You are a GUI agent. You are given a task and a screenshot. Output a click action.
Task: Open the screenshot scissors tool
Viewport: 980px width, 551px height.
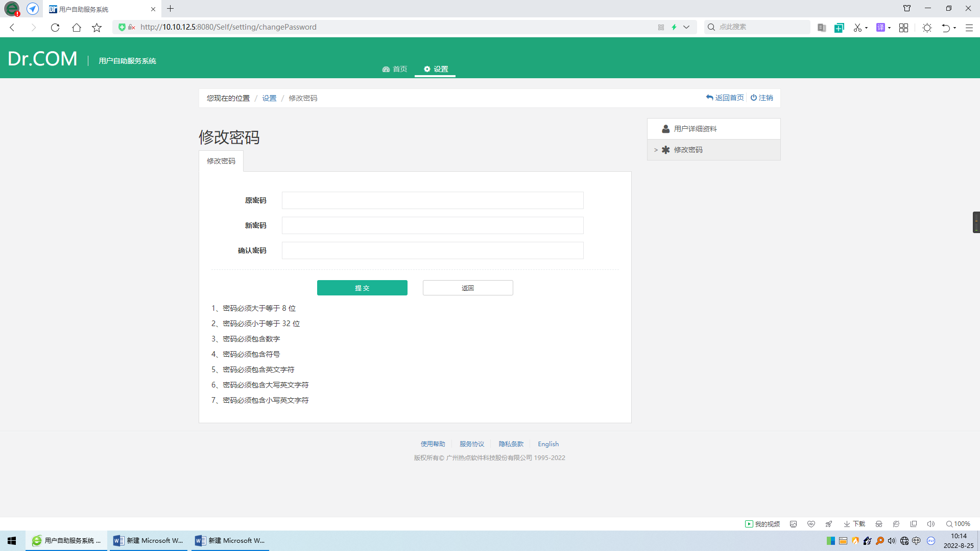click(x=857, y=28)
